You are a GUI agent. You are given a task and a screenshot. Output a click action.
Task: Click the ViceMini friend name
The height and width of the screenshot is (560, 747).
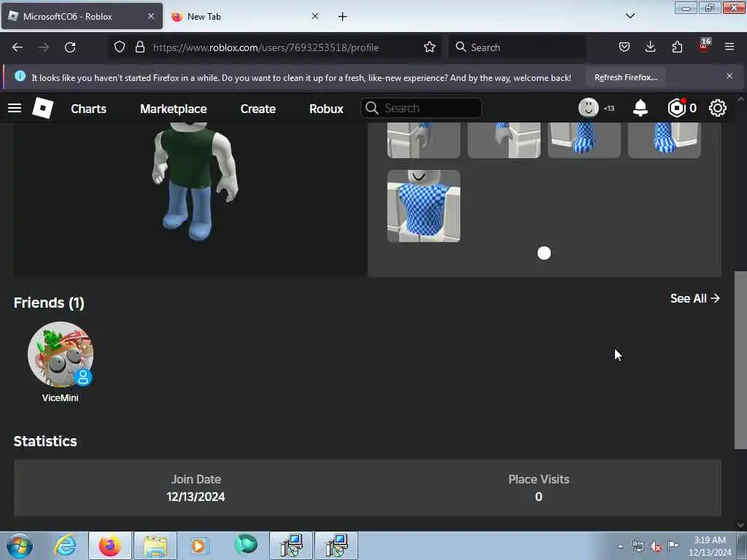point(60,397)
